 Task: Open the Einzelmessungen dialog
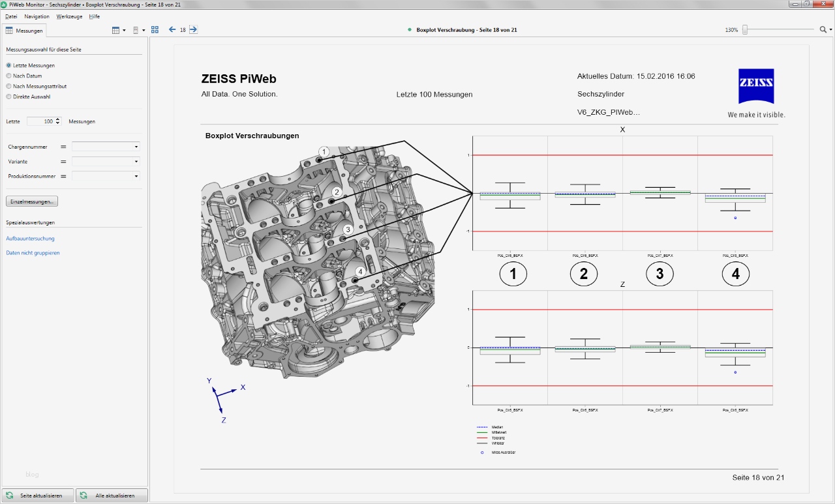tap(31, 201)
